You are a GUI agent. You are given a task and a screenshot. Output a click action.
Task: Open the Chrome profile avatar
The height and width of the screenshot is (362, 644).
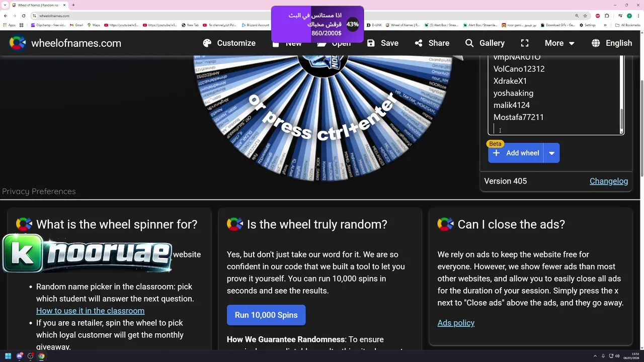click(629, 16)
